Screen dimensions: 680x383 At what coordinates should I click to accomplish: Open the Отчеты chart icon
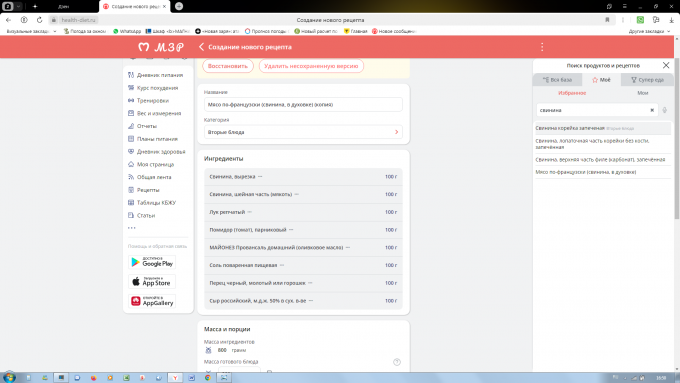point(131,126)
